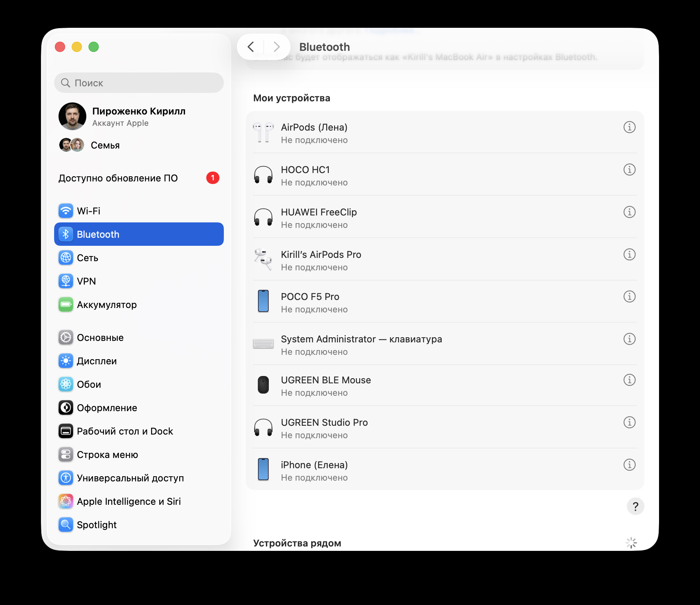This screenshot has width=700, height=605.
Task: Open Строка меню settings
Action: click(x=139, y=455)
